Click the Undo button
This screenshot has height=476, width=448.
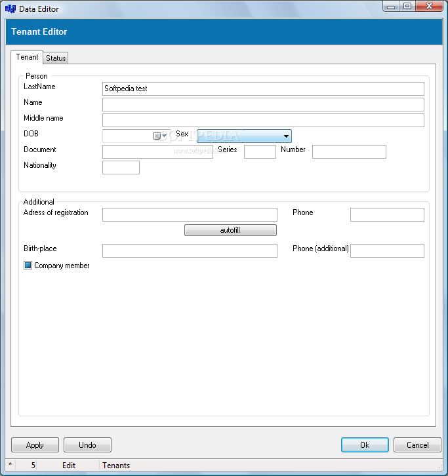click(87, 445)
